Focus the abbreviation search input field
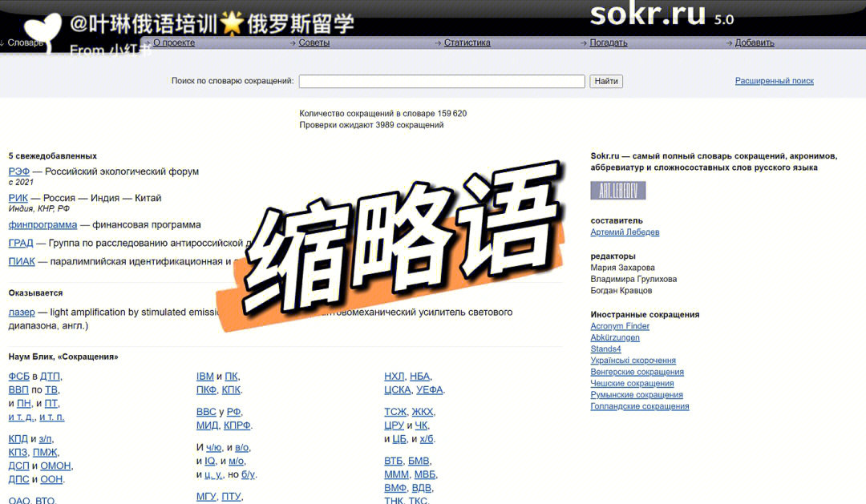 coord(442,81)
